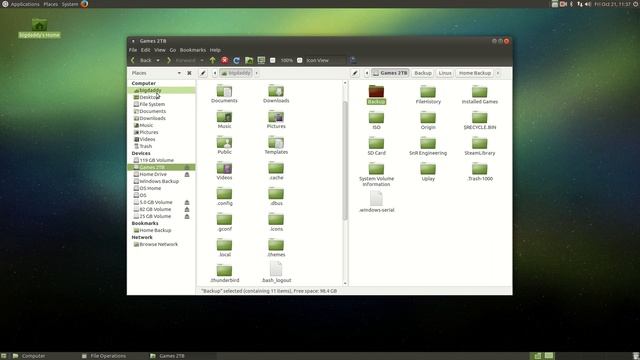Select the .windows-serial file

click(376, 202)
